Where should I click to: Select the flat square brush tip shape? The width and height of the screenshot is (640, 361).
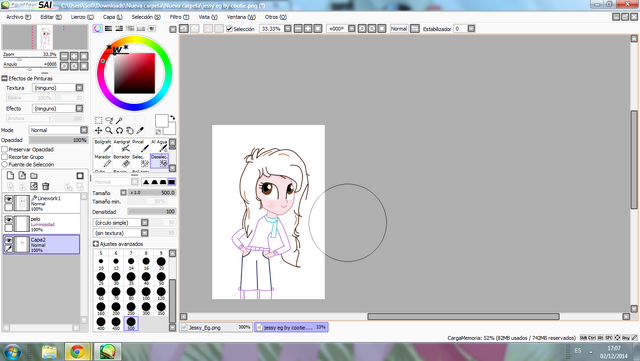171,182
